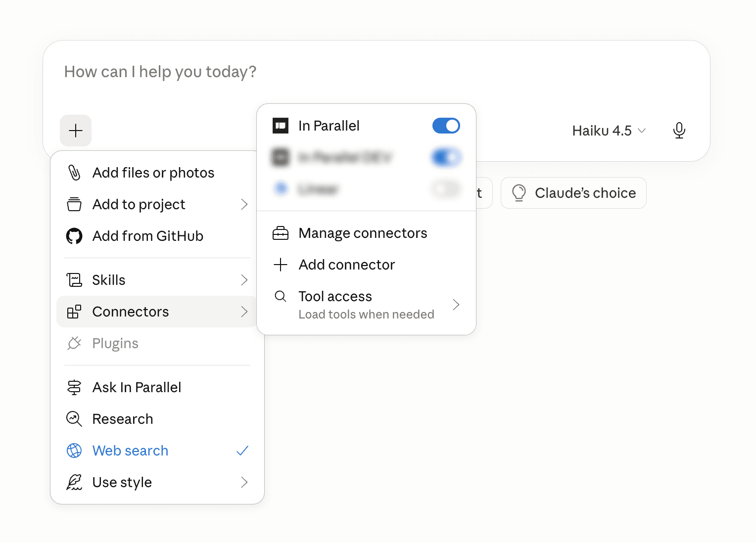The height and width of the screenshot is (543, 756).
Task: Click the Ask In Parallel signpost icon
Action: coord(74,387)
